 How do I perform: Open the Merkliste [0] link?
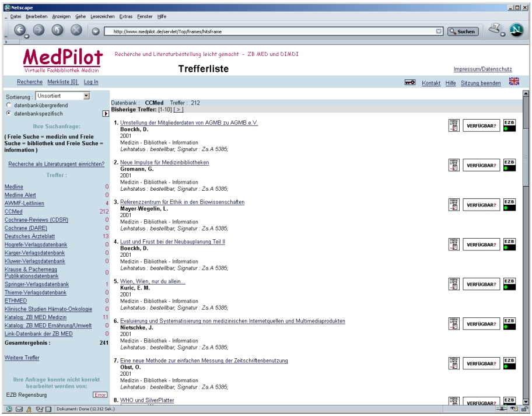click(x=62, y=82)
